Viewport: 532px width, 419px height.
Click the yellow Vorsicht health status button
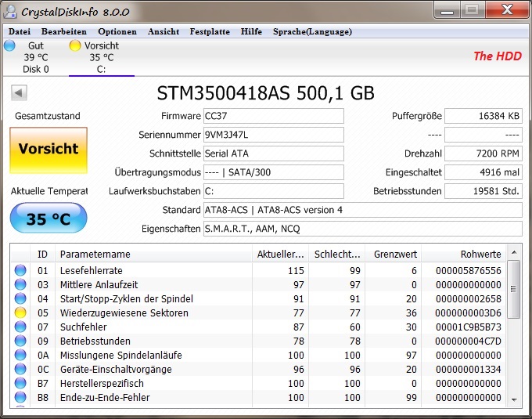[49, 150]
